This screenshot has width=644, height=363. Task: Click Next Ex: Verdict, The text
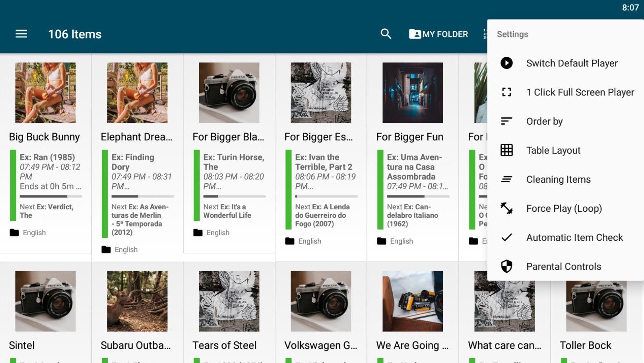click(47, 211)
